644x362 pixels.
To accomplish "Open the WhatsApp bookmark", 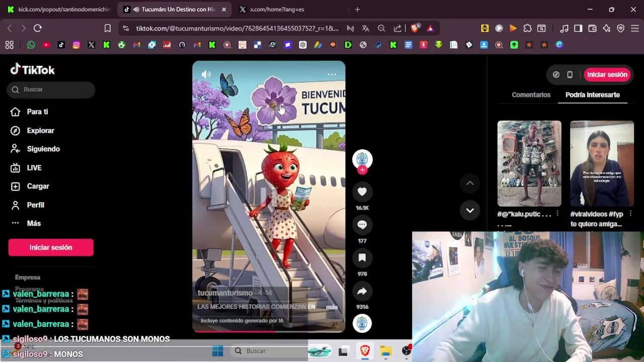I will (31, 45).
